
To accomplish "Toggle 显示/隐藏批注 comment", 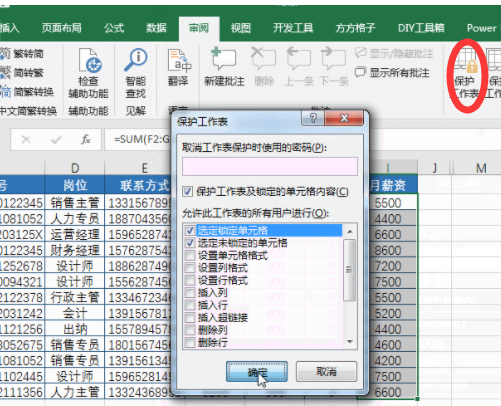I will click(394, 53).
